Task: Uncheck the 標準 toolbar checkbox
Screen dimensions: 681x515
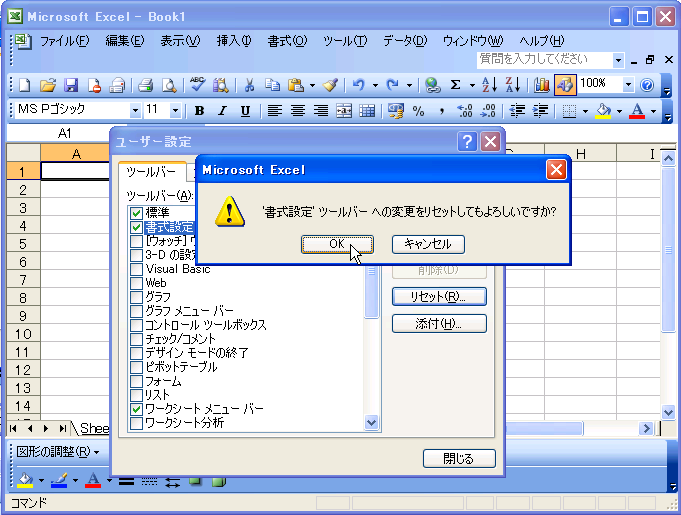Action: pos(136,213)
